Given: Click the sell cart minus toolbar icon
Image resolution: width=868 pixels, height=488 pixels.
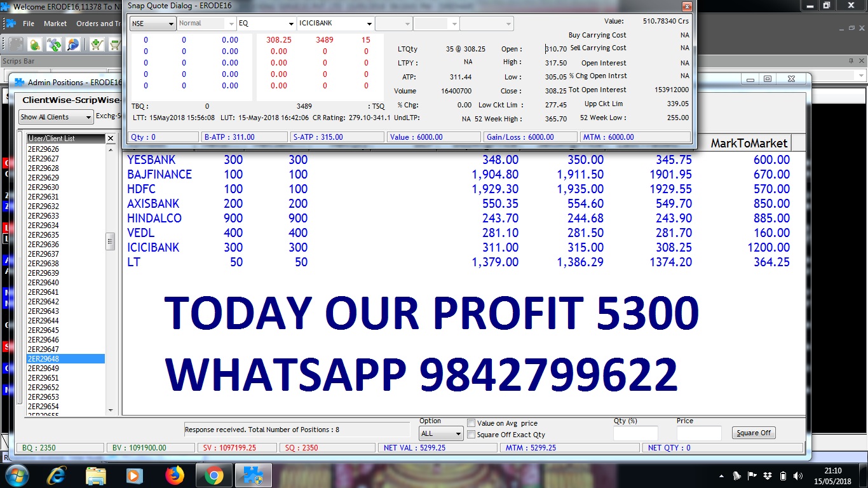Looking at the screenshot, I should [x=115, y=44].
